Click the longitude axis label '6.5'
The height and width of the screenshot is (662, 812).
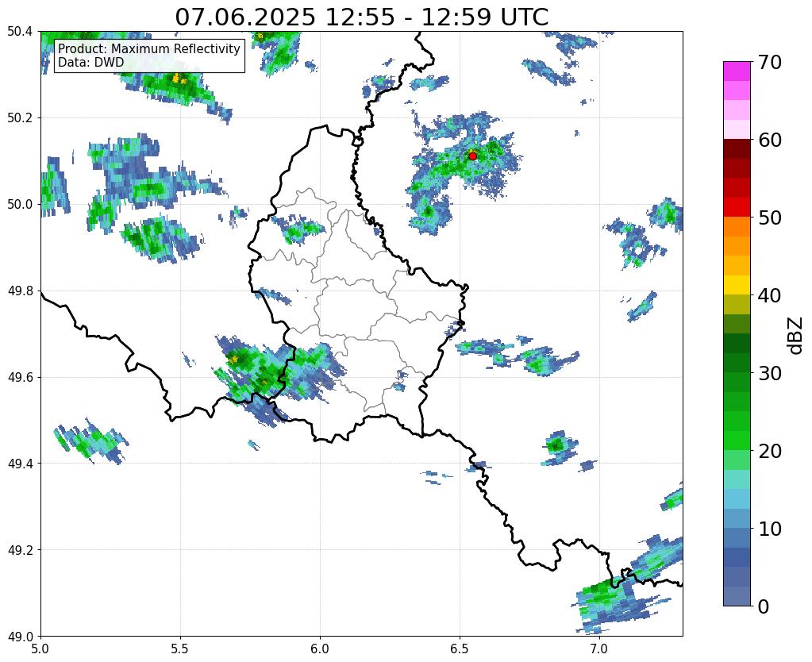[x=460, y=649]
